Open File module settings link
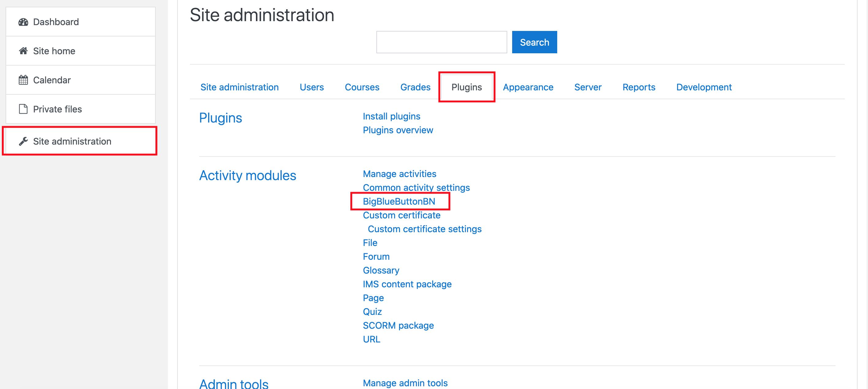Viewport: 868px width, 389px height. coord(370,243)
